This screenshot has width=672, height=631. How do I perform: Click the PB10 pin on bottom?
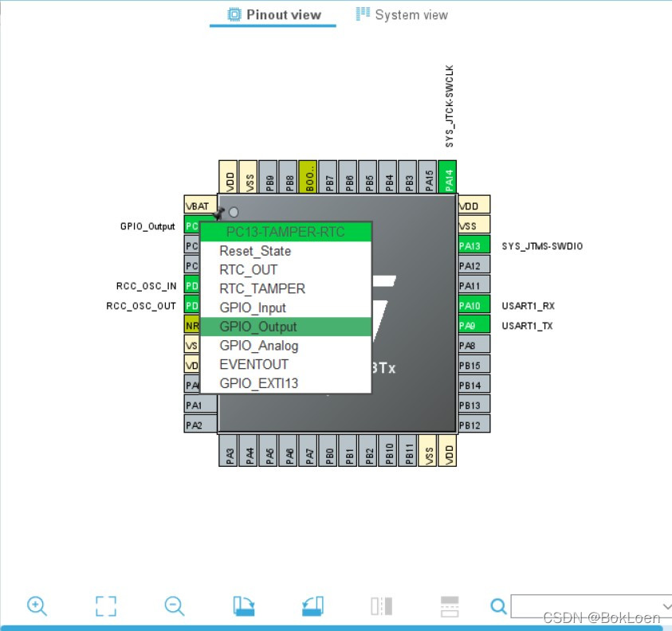point(388,451)
